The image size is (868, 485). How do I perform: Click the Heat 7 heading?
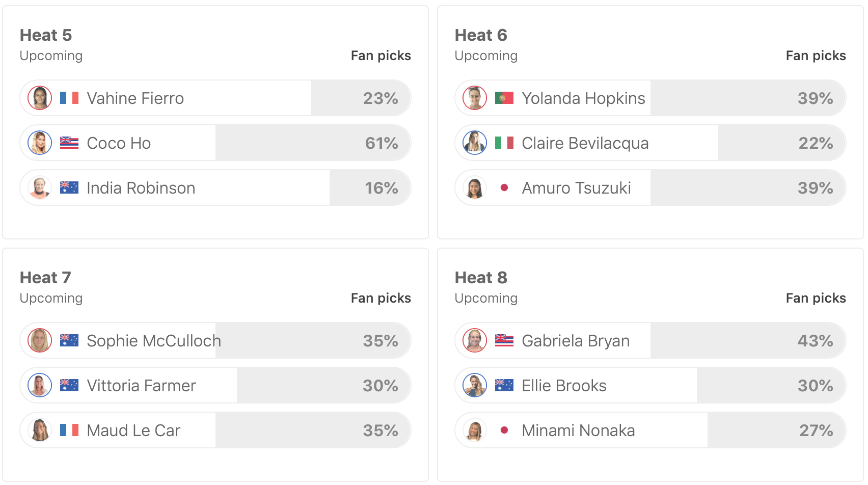(x=45, y=278)
